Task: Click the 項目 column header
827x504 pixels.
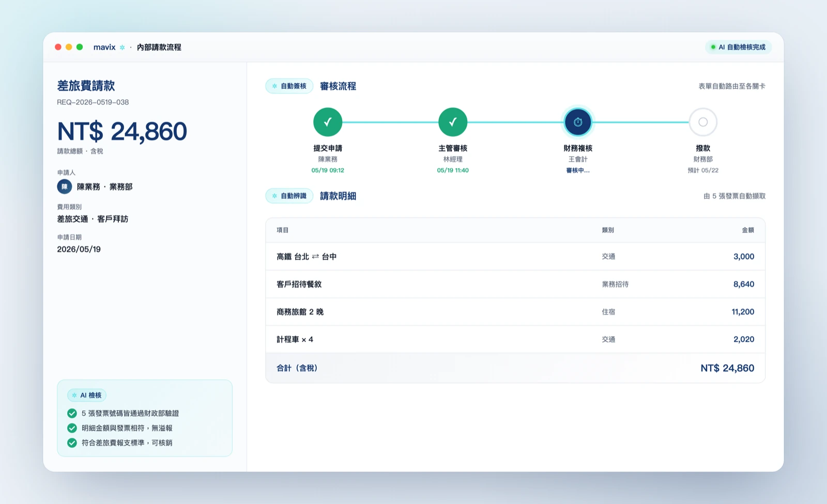Action: (x=283, y=230)
